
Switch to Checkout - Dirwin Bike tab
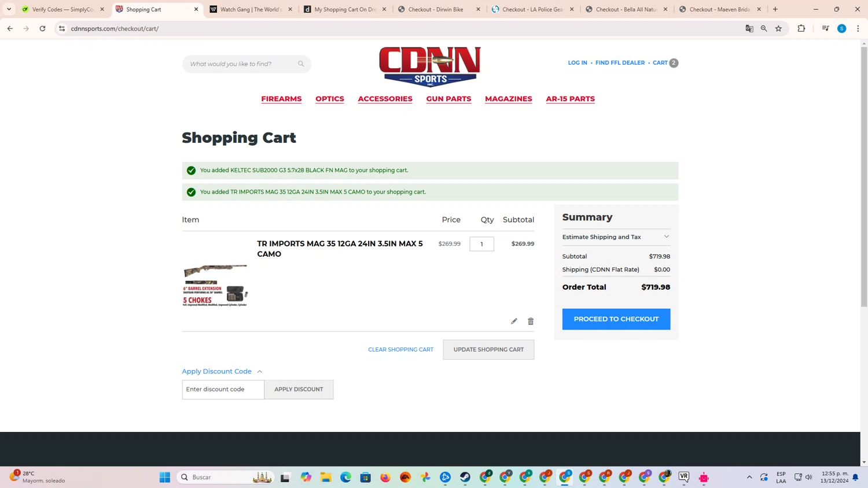point(439,9)
